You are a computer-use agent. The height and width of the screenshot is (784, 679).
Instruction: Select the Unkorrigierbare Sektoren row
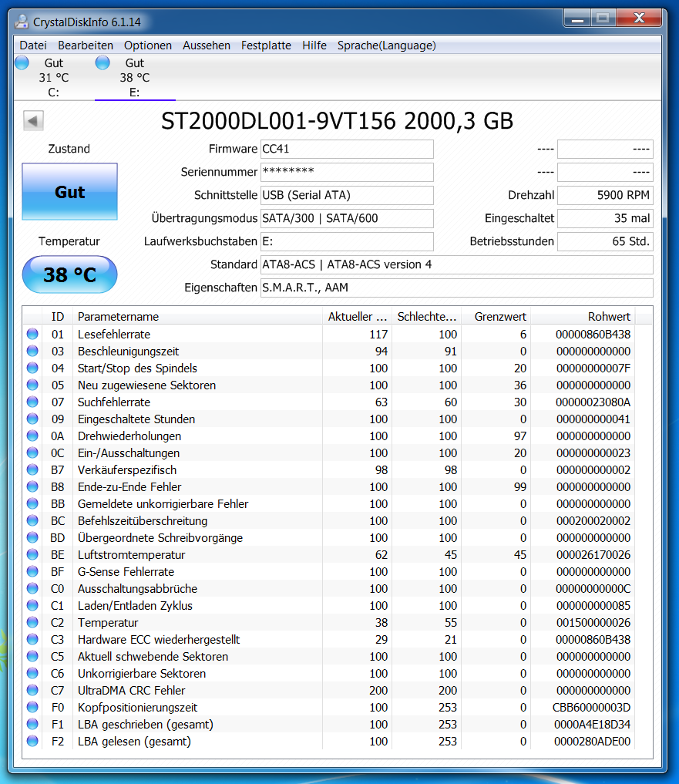(x=329, y=674)
